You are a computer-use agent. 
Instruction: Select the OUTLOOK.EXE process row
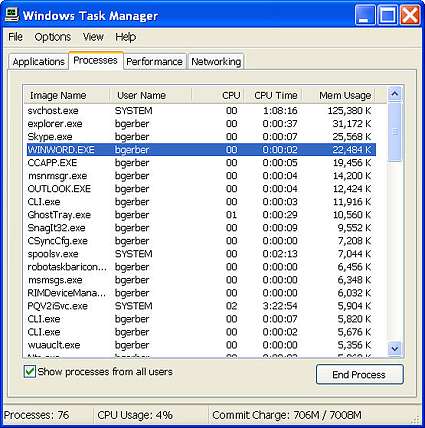point(201,189)
